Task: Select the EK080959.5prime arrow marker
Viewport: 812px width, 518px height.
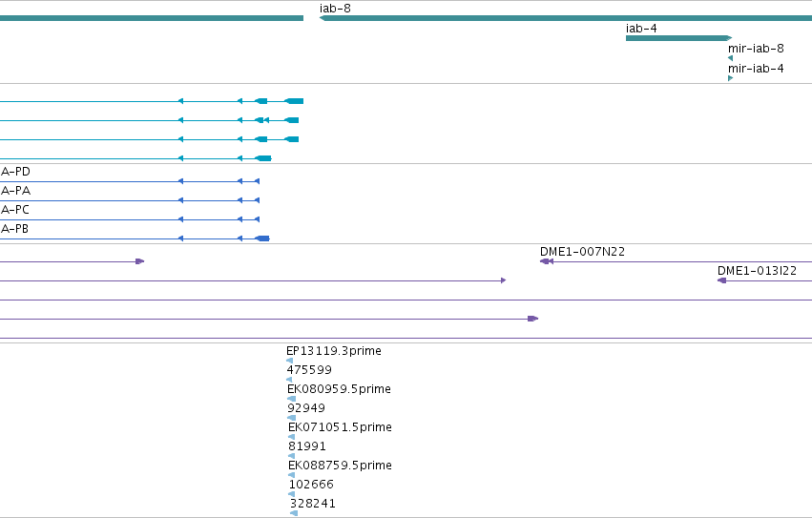Action: [291, 399]
